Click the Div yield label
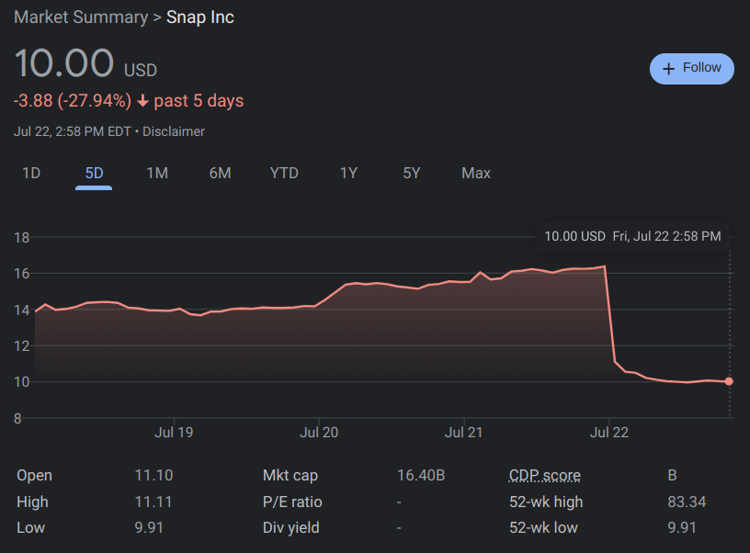The height and width of the screenshot is (553, 750). [291, 528]
